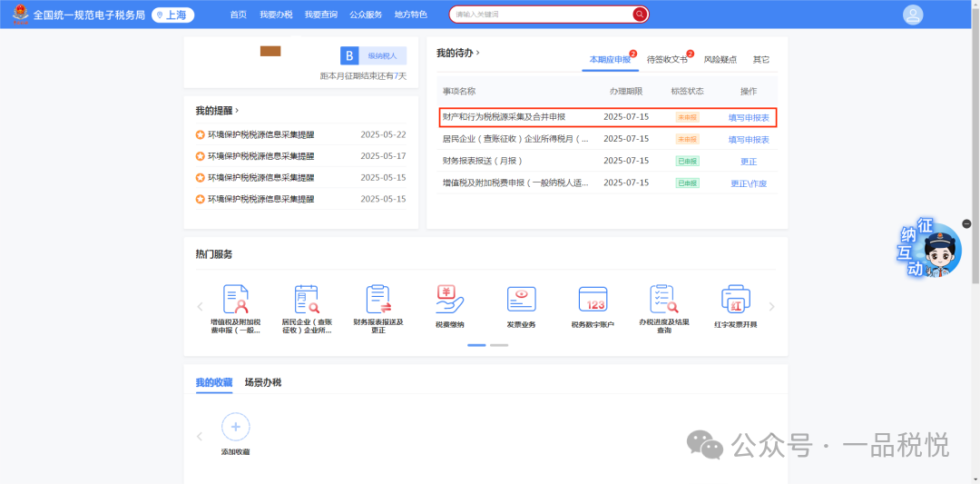Viewport: 980px width, 484px height.
Task: Click 填写申报表 for 财产和行为税税源采集
Action: tap(749, 118)
